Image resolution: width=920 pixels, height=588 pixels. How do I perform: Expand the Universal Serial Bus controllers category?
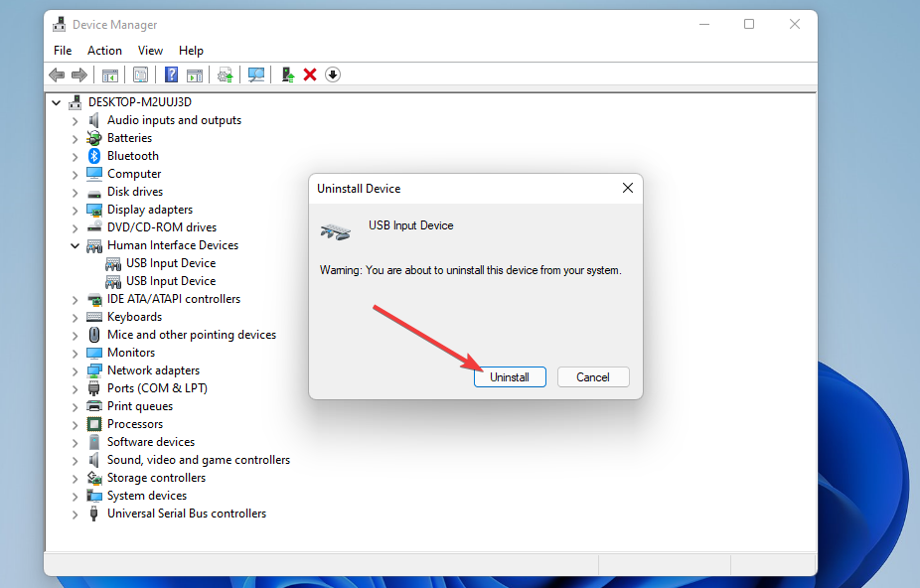[x=75, y=514]
